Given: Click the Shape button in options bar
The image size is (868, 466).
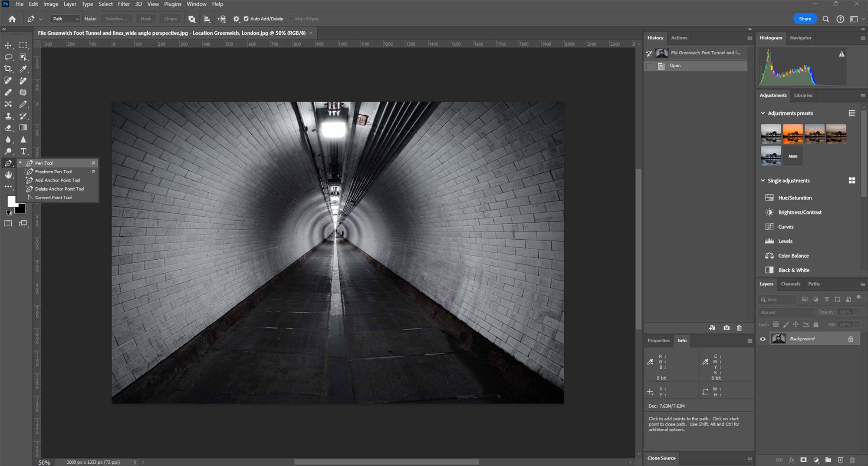Looking at the screenshot, I should click(170, 19).
